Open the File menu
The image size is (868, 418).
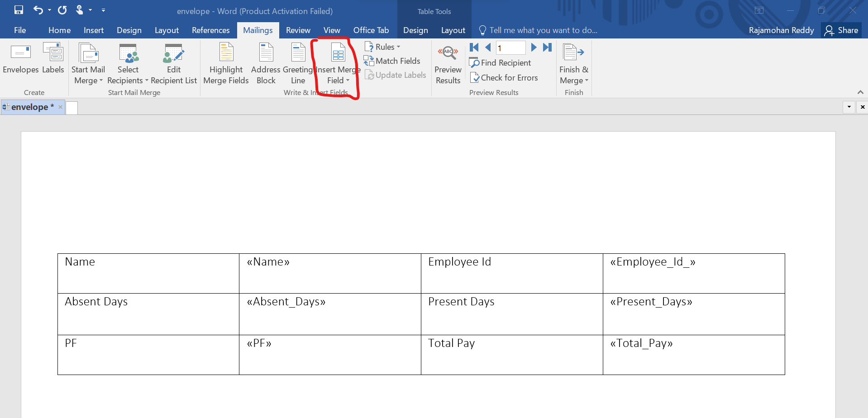[20, 30]
